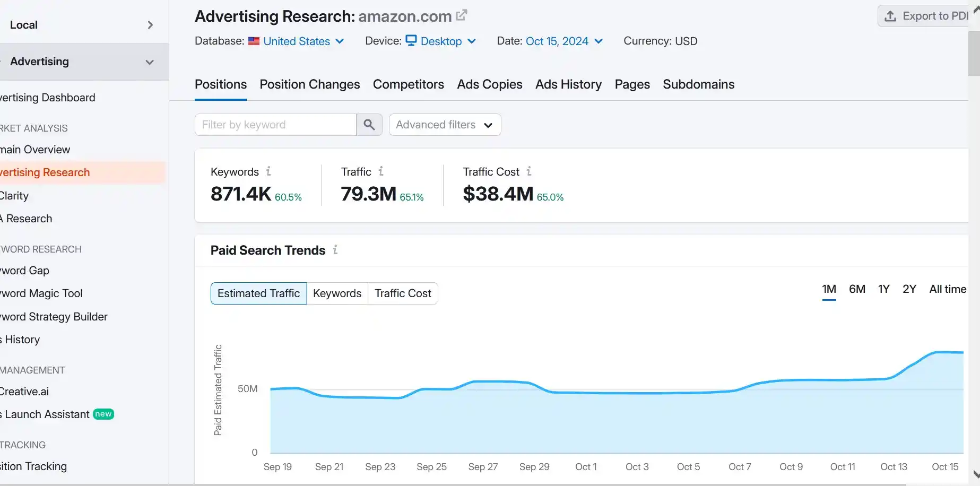Show info for Traffic Cost metric
This screenshot has width=980, height=486.
[529, 171]
